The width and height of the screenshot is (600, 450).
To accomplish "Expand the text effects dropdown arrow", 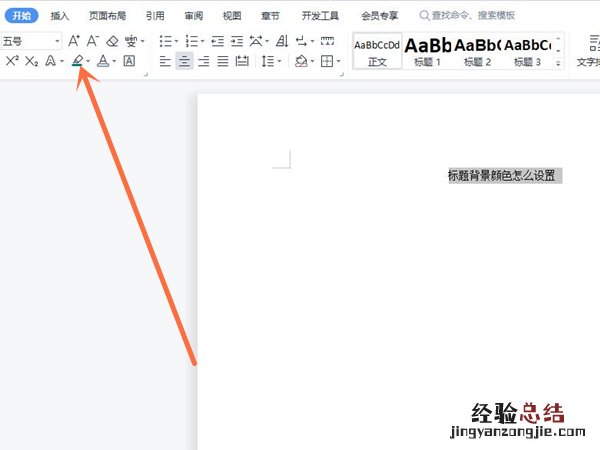I will (62, 61).
